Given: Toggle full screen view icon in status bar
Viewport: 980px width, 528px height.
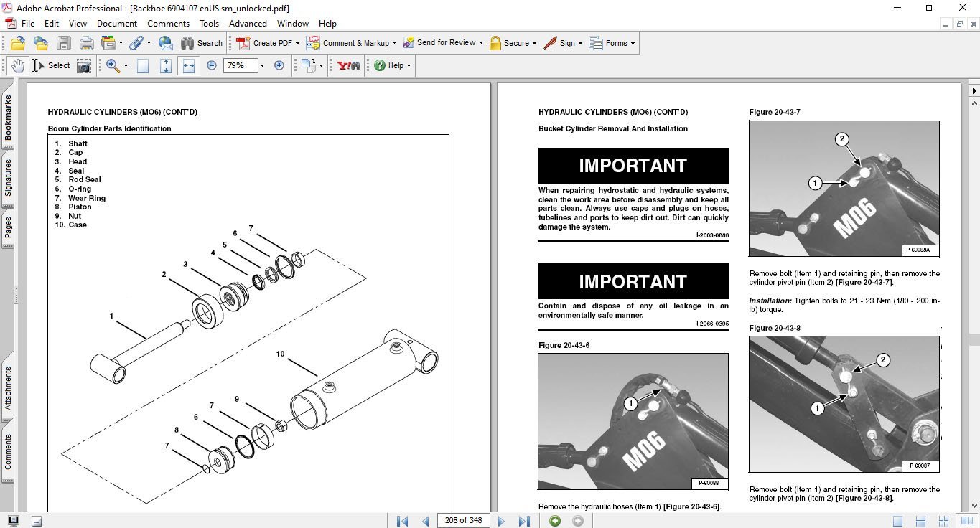Looking at the screenshot, I should click(x=14, y=521).
